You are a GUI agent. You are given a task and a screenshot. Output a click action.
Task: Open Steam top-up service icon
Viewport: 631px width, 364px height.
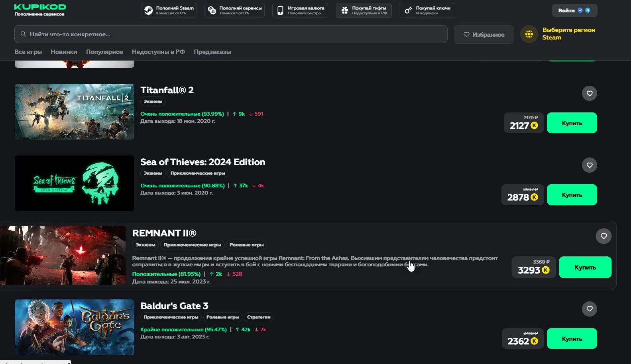pos(149,10)
